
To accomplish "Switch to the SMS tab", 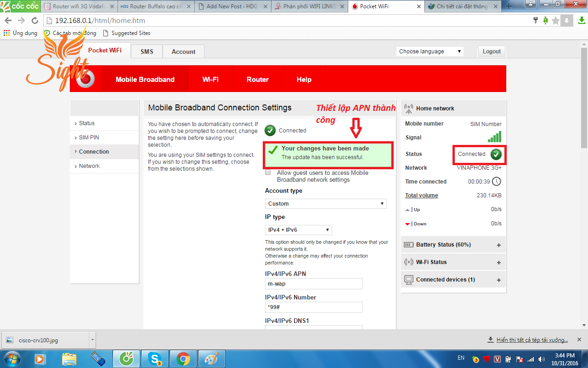I will 147,51.
